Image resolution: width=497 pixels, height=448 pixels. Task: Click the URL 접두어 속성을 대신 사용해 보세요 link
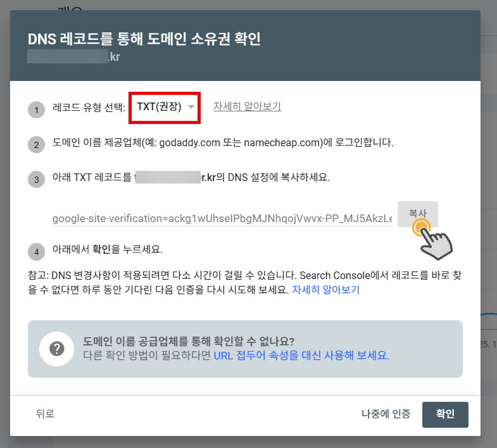pos(301,356)
